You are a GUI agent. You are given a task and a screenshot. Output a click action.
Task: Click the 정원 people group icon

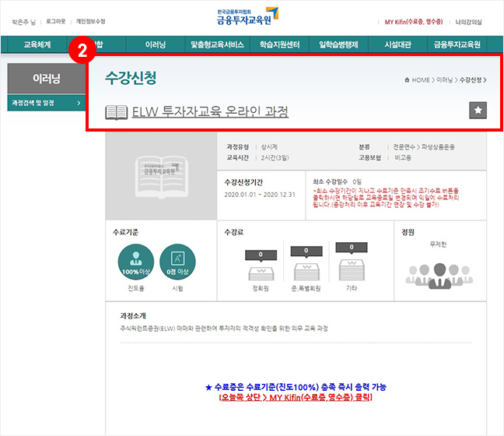[439, 276]
